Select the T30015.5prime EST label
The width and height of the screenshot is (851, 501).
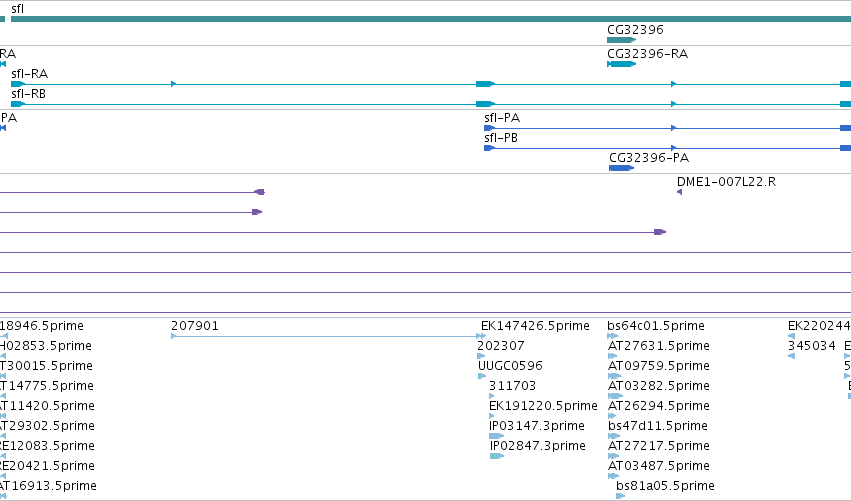click(x=47, y=366)
